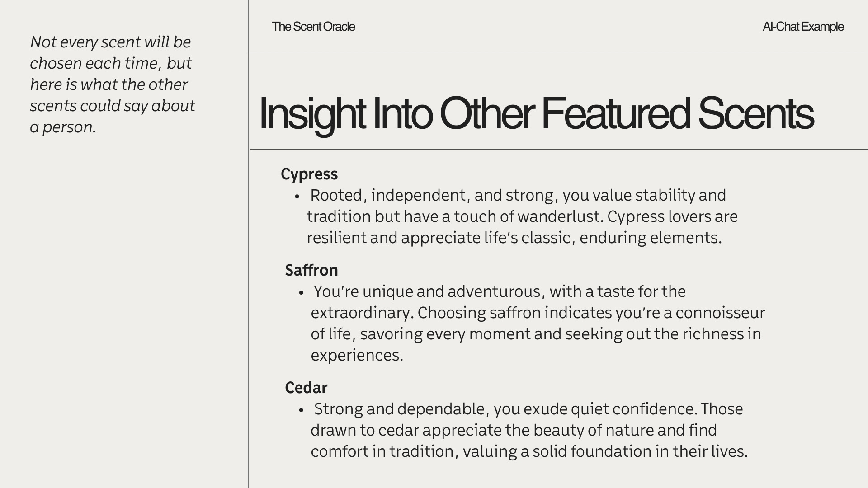This screenshot has width=868, height=488.
Task: Click the phrase 'touch of wanderlust'
Action: tap(528, 216)
